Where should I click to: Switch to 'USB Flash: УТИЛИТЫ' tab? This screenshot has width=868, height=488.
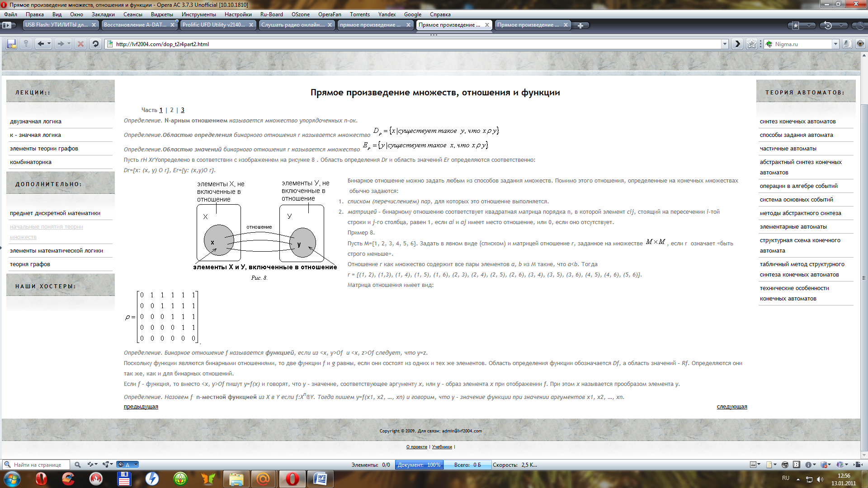57,25
